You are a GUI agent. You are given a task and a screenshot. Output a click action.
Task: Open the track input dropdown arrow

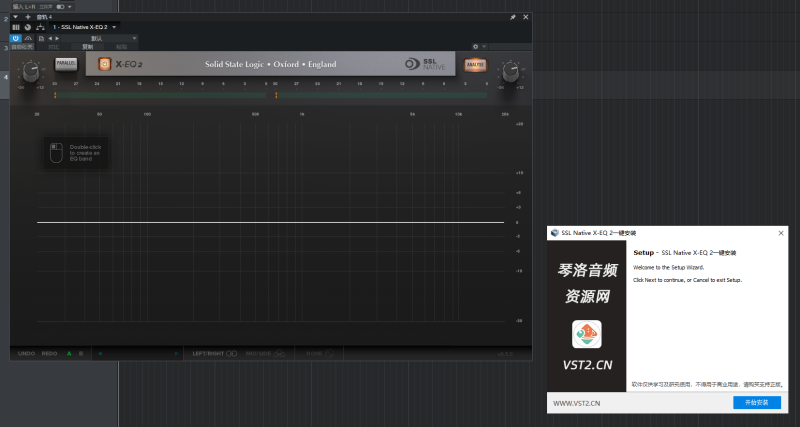coord(70,7)
